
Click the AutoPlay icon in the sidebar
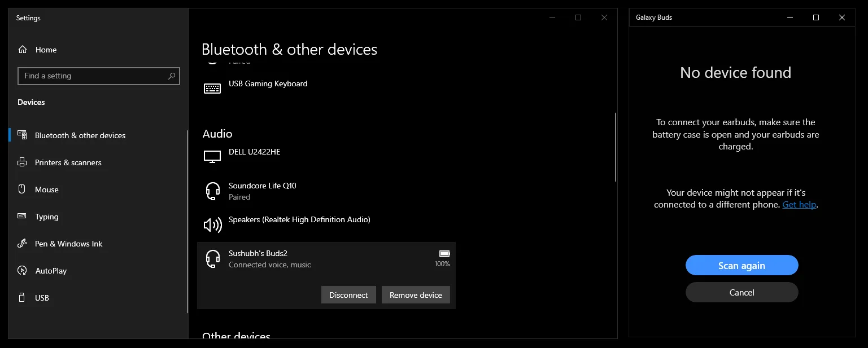[x=22, y=271]
